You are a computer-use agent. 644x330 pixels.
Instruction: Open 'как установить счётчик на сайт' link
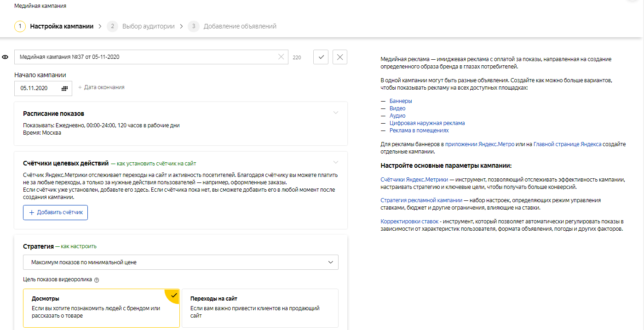156,163
